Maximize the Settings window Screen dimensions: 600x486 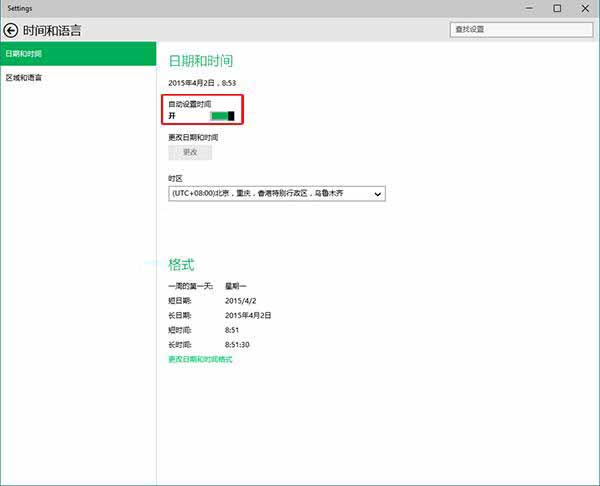point(557,8)
